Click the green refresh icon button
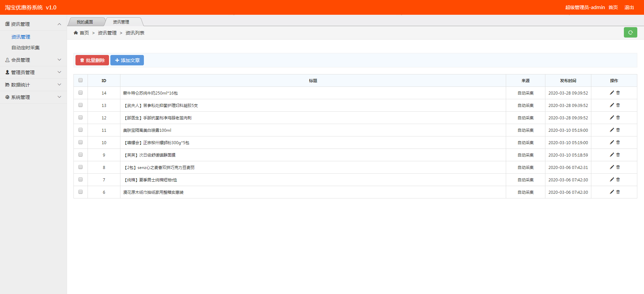 point(630,33)
